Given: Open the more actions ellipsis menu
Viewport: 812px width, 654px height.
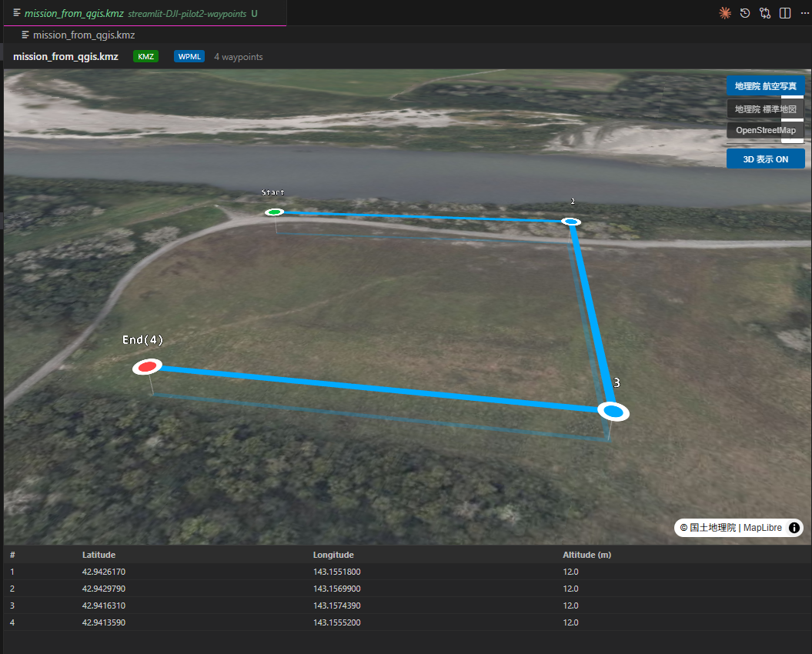Looking at the screenshot, I should (x=805, y=13).
